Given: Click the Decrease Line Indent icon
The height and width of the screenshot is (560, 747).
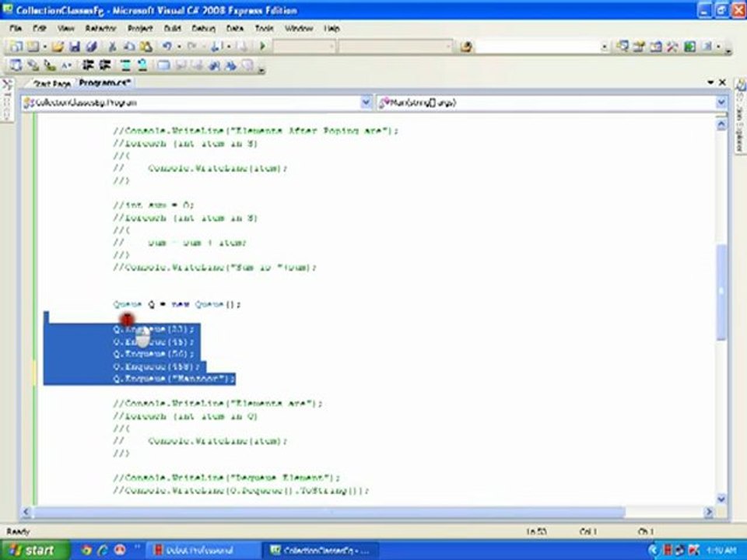Looking at the screenshot, I should pos(88,65).
